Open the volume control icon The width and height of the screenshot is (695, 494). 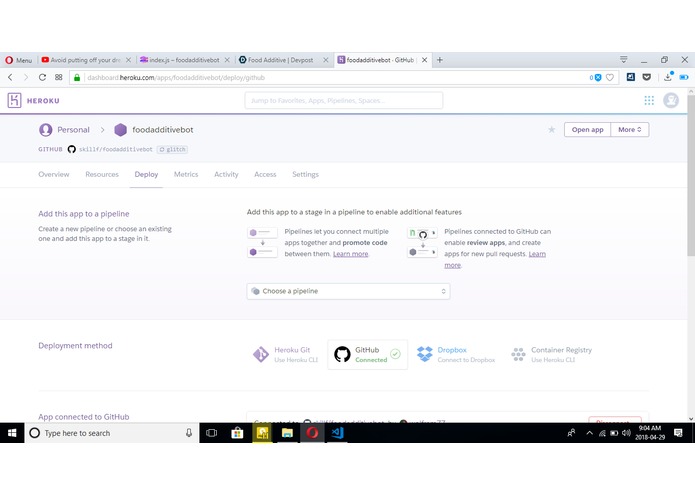[626, 433]
